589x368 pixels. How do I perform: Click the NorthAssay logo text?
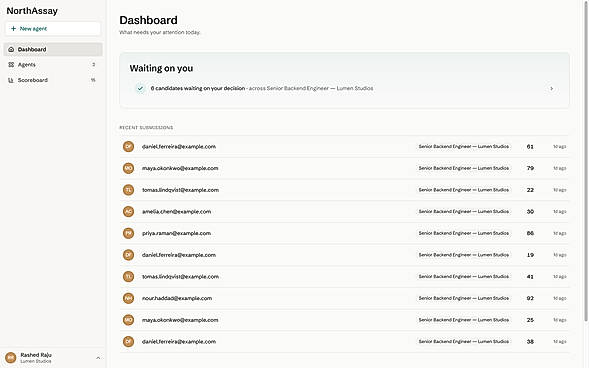pos(32,11)
